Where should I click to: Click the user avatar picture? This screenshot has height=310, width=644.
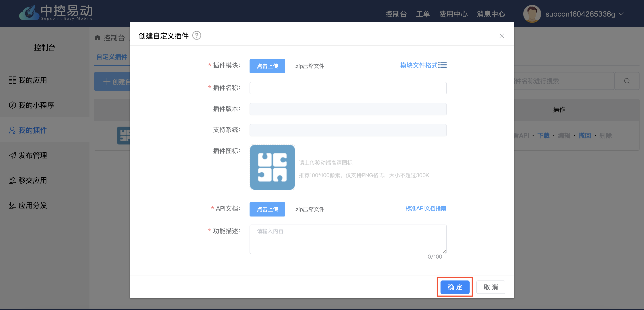pos(532,14)
